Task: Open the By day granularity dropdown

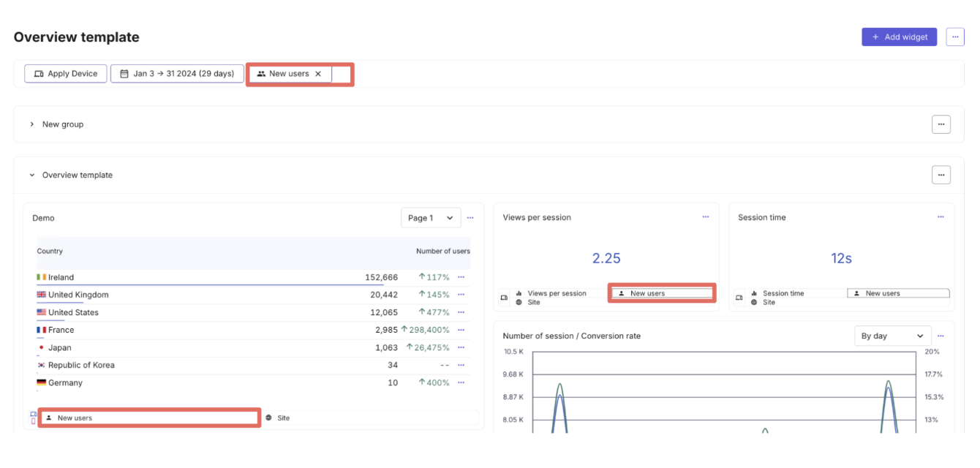Action: 893,336
